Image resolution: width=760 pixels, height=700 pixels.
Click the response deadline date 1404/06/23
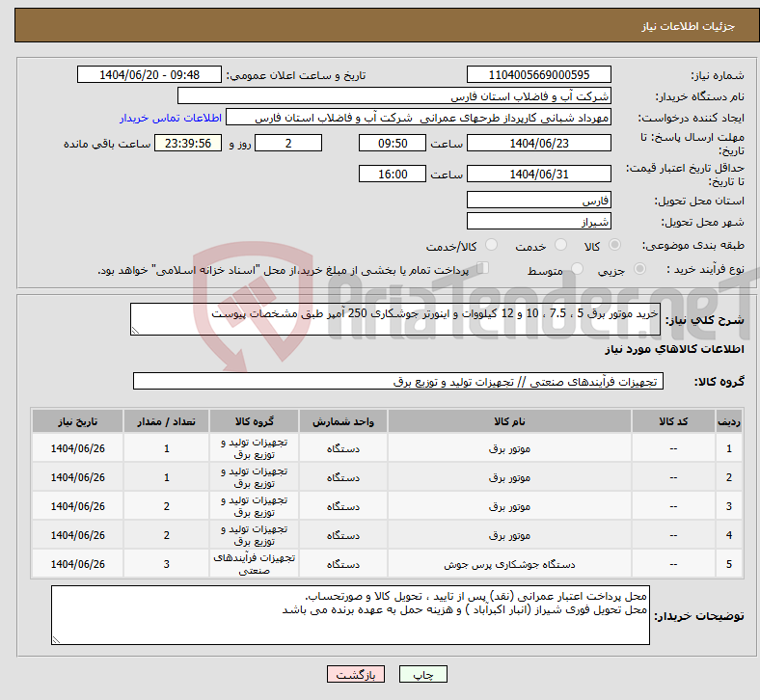(x=538, y=144)
